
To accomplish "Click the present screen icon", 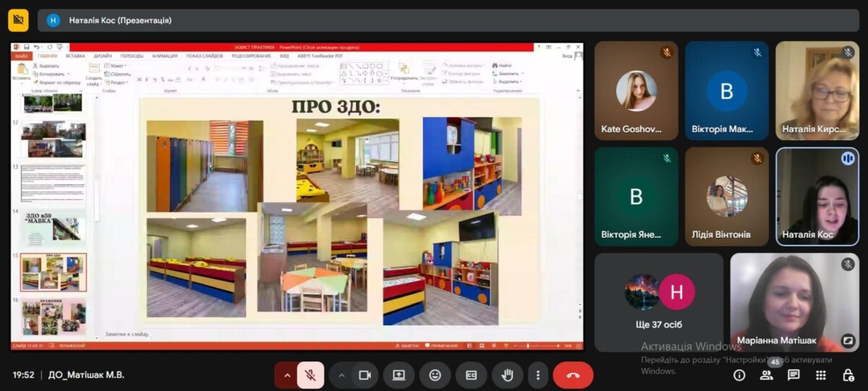I will coord(399,375).
